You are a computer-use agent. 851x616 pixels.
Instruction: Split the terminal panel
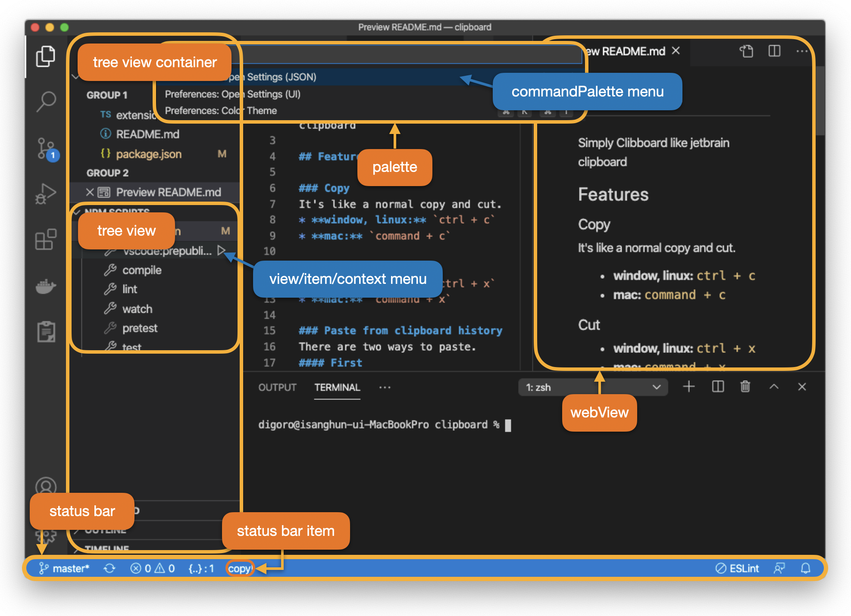coord(717,386)
